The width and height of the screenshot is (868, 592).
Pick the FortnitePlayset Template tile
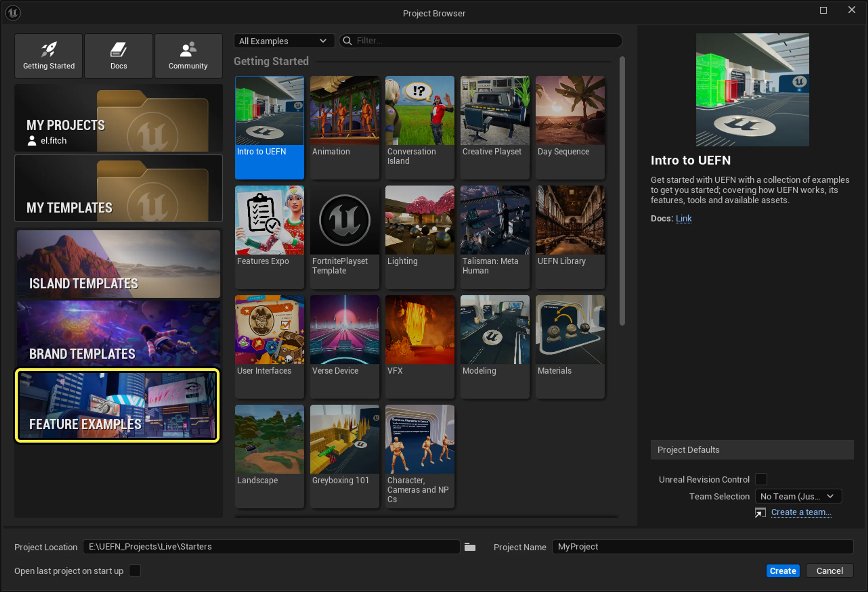[x=344, y=237]
